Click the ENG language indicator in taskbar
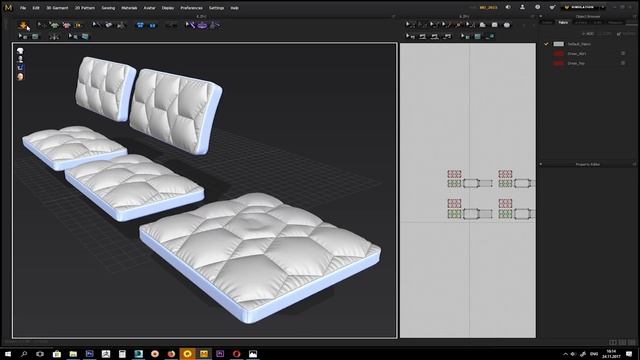 (x=594, y=354)
